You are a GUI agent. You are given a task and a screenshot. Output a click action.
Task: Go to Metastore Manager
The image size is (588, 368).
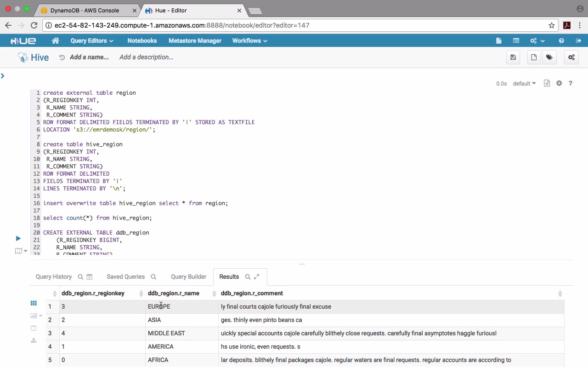click(195, 41)
